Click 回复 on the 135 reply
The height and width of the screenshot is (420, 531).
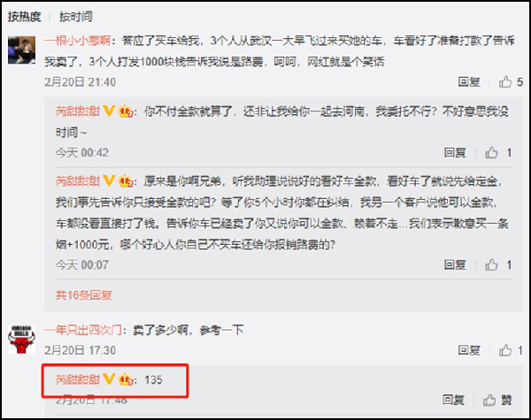pos(453,400)
